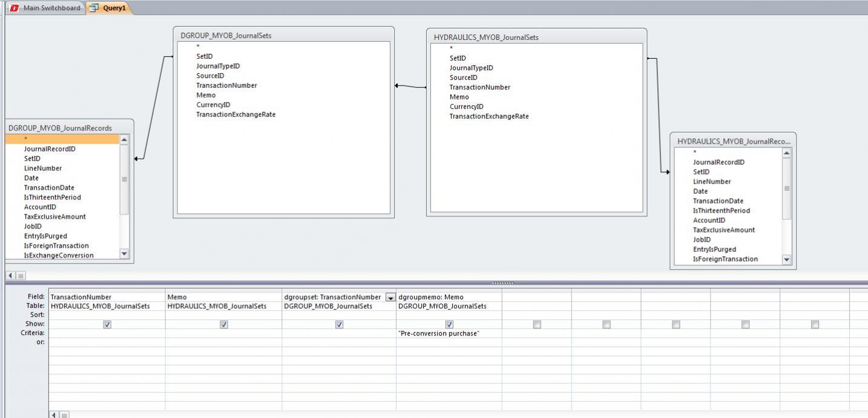Select JournalRecordID in HYDRAULICS_MYOB_JournalReco... list
The image size is (868, 418).
pyautogui.click(x=718, y=162)
